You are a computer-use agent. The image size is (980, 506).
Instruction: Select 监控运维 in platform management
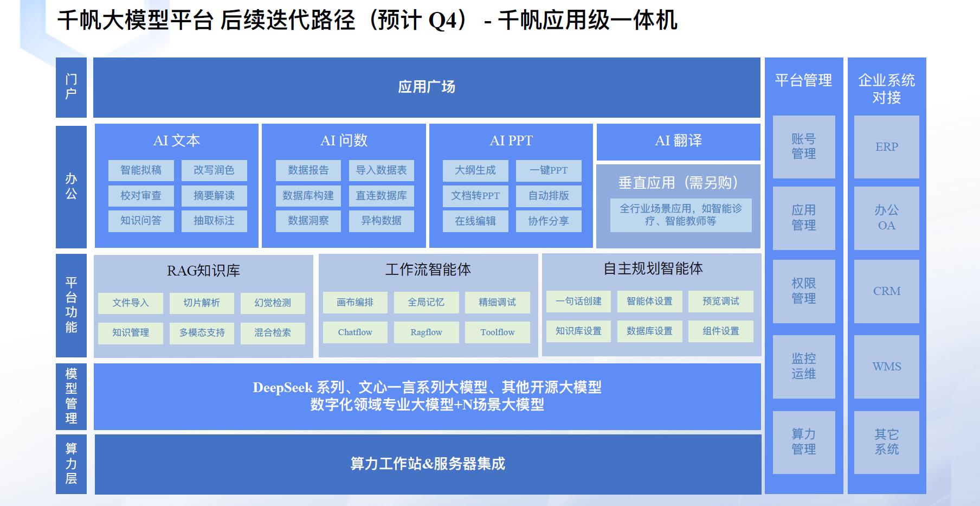pyautogui.click(x=803, y=367)
